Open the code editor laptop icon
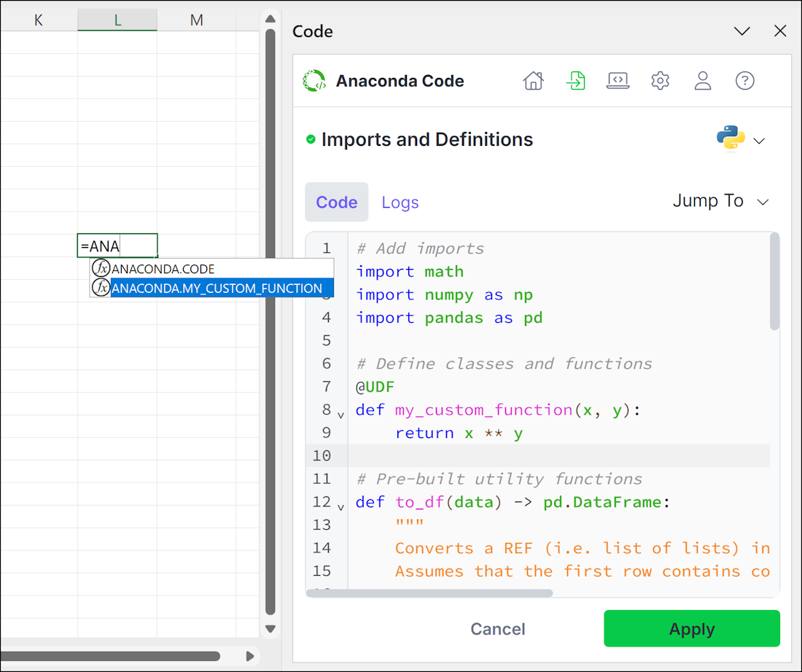 tap(618, 80)
